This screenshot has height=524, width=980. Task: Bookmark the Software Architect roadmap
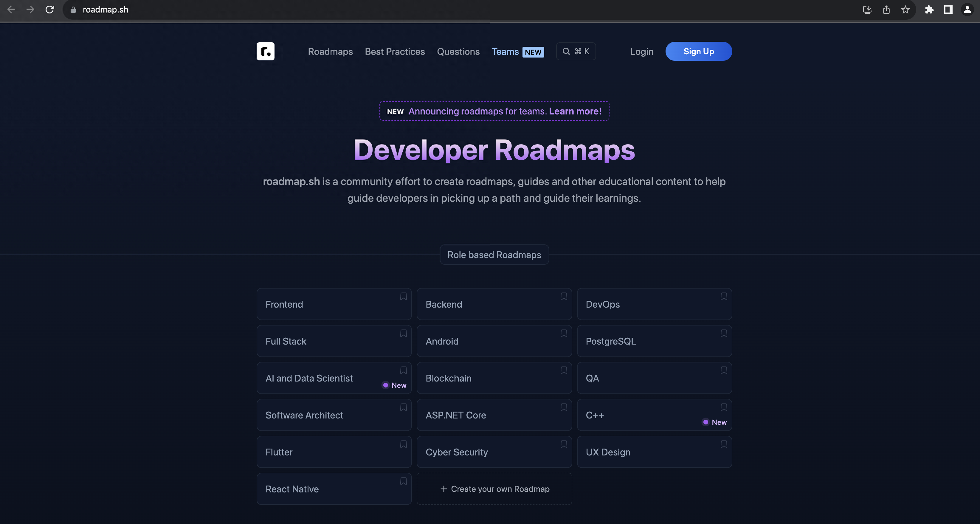(x=403, y=407)
